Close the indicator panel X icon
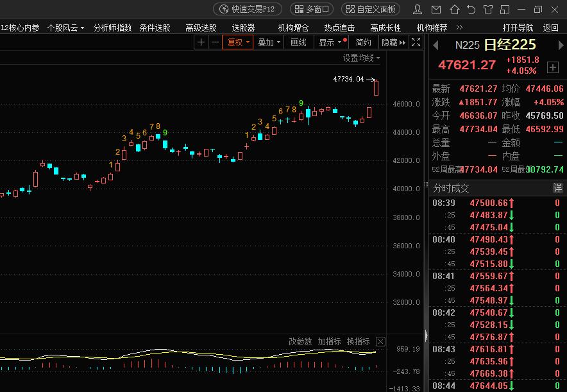 (x=380, y=342)
